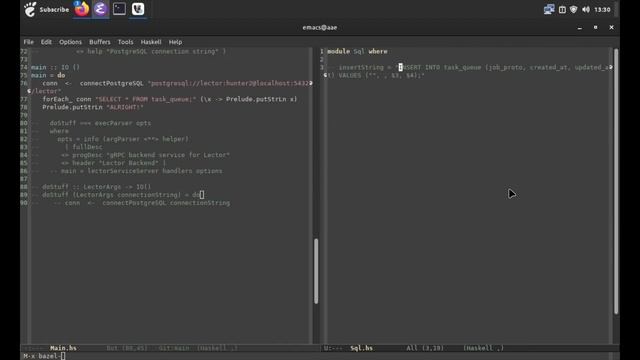Viewport: 640px width, 360px height.
Task: Click the Prelude.putStrLn "ALRIGHT!" line
Action: coord(93,107)
